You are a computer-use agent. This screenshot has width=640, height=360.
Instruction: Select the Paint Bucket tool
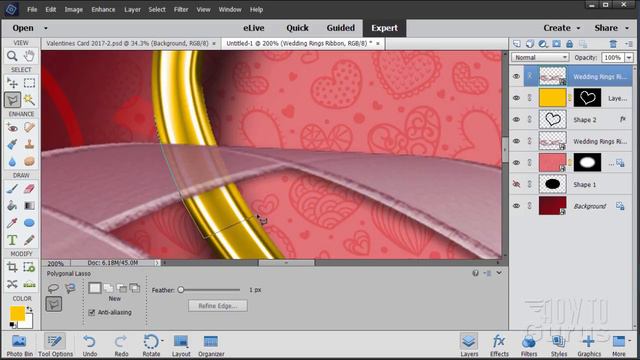point(12,206)
